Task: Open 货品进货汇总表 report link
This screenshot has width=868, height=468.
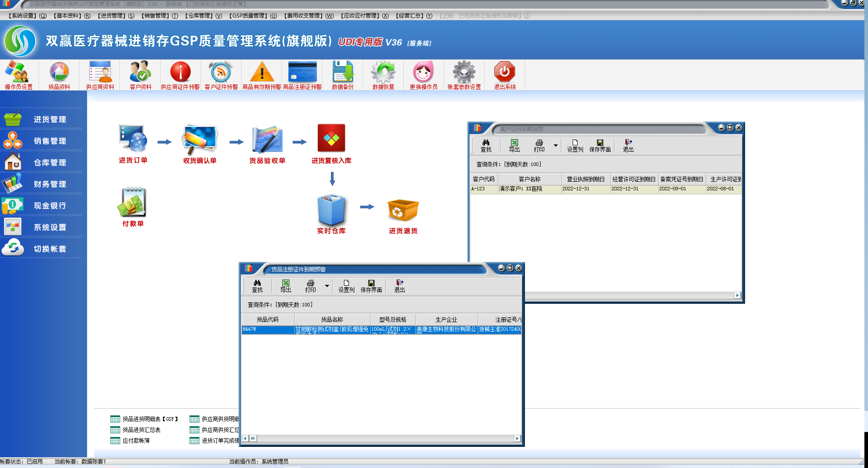Action: [136, 430]
